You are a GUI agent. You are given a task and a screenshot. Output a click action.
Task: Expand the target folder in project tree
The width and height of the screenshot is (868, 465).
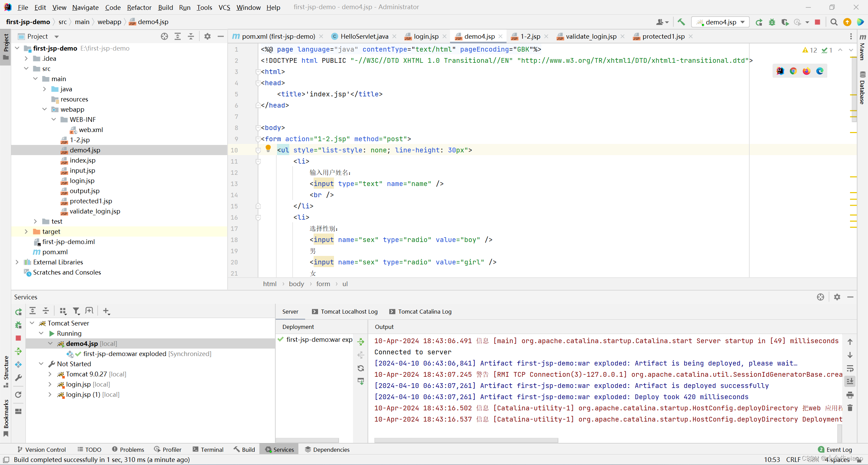pyautogui.click(x=26, y=231)
